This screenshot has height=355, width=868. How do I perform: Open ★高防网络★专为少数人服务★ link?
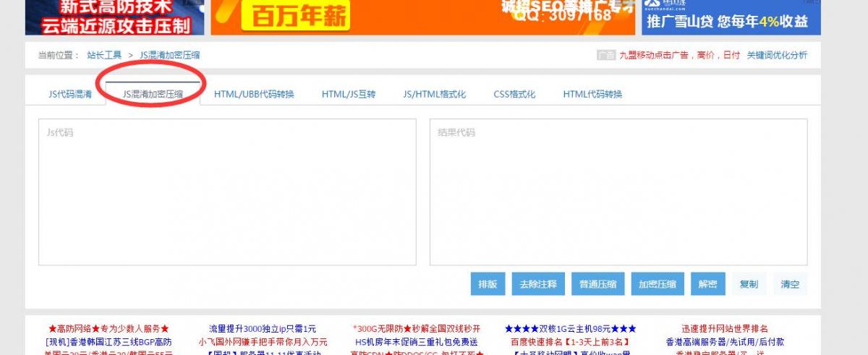pos(109,329)
